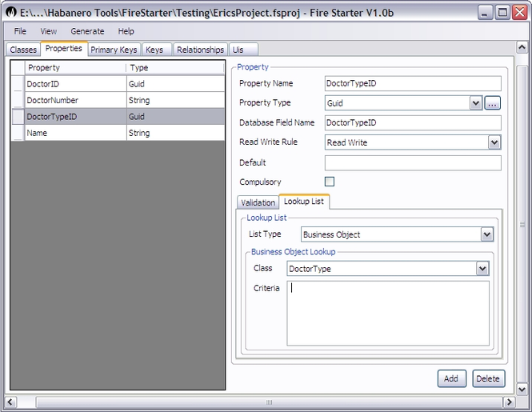Click into the Property Name field
This screenshot has height=412, width=532.
[x=413, y=83]
